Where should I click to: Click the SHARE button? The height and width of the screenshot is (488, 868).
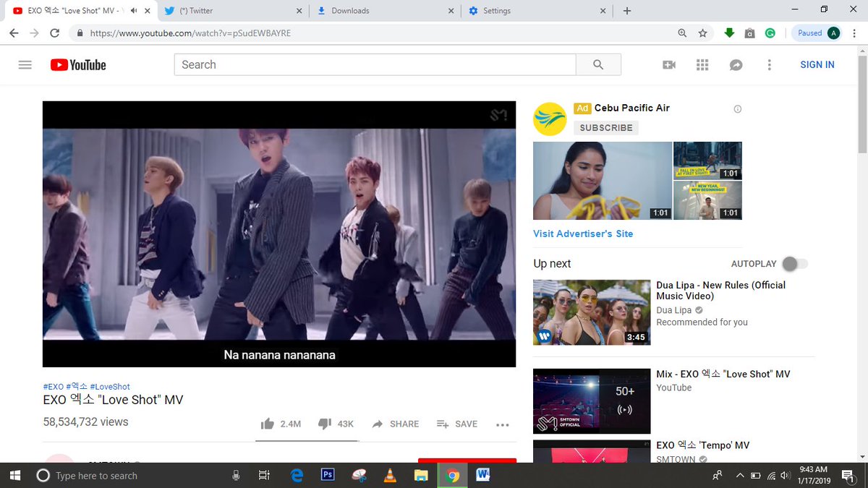[x=396, y=424]
